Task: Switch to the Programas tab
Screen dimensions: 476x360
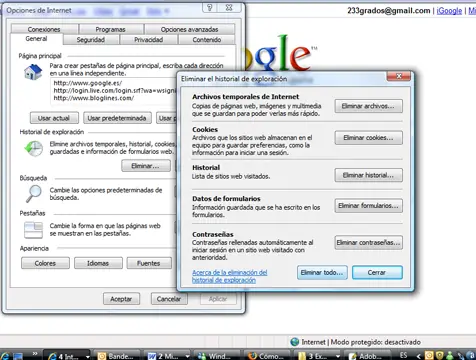Action: (111, 29)
